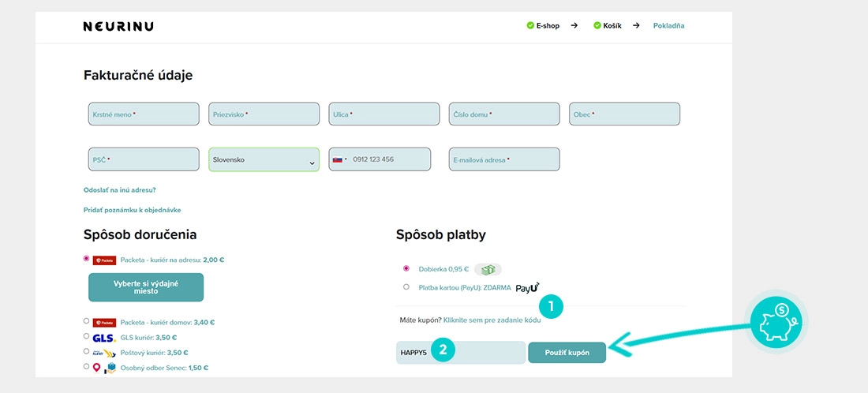
Task: Click the PayU logo icon
Action: (x=528, y=287)
